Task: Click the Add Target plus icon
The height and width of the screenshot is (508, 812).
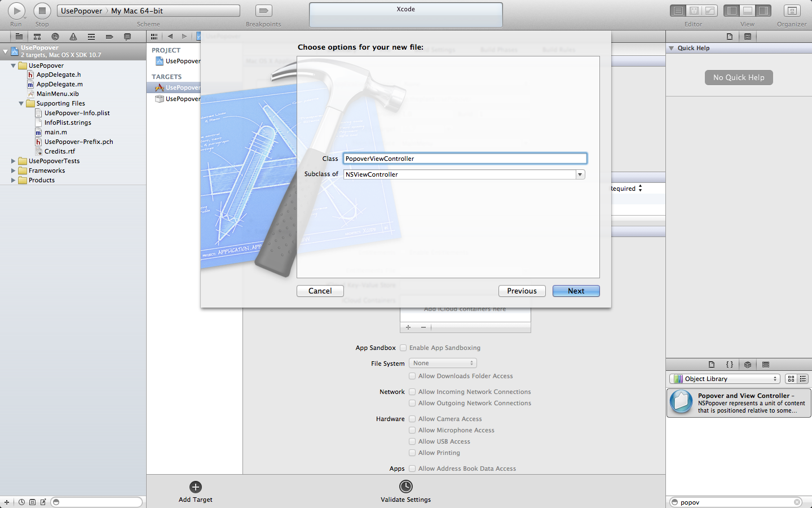Action: click(x=196, y=487)
